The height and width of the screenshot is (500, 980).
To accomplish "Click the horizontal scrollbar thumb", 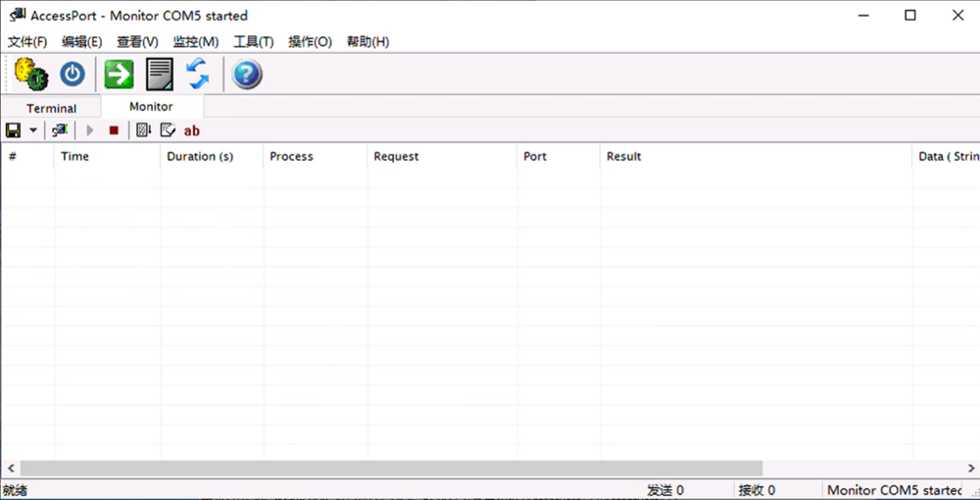I will pos(390,469).
